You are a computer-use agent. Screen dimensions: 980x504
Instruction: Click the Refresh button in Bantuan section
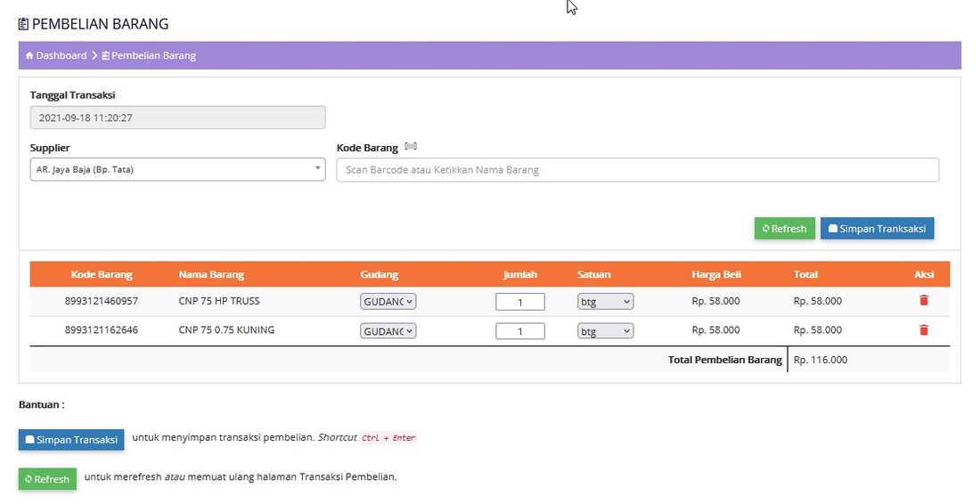47,479
